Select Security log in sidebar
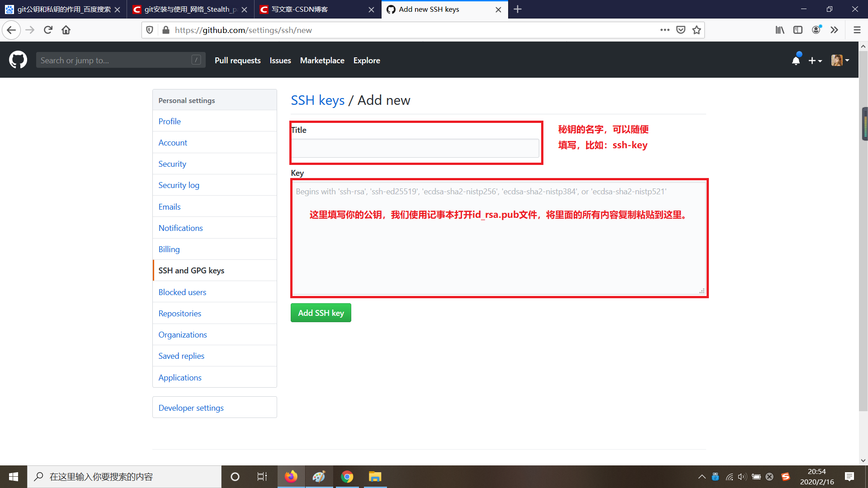 pyautogui.click(x=179, y=185)
